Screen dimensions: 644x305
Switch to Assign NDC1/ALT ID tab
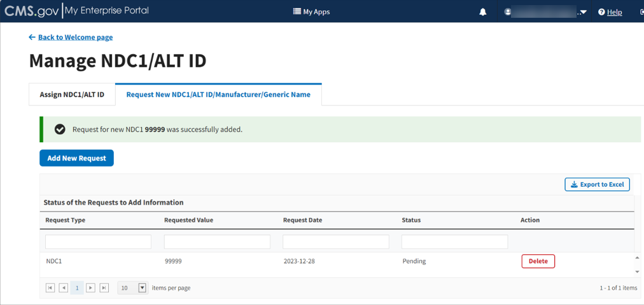(x=72, y=95)
